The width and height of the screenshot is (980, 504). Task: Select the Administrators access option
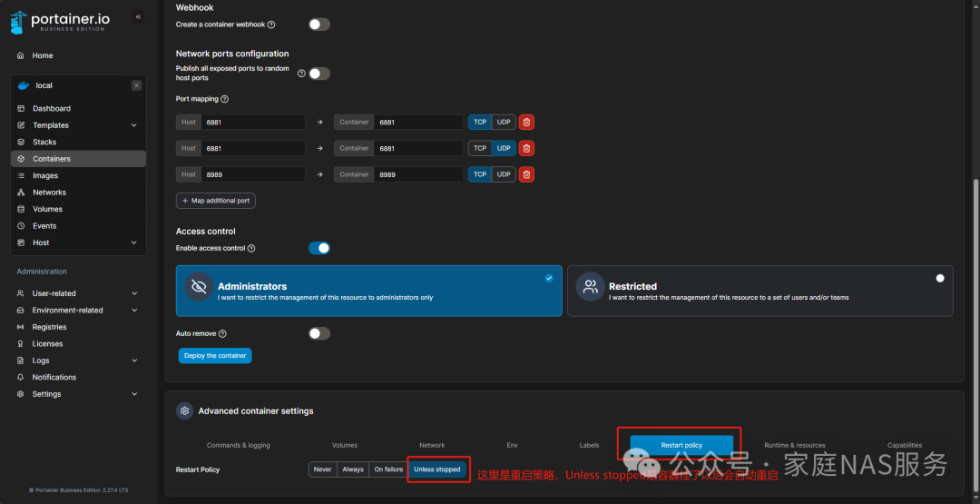368,291
